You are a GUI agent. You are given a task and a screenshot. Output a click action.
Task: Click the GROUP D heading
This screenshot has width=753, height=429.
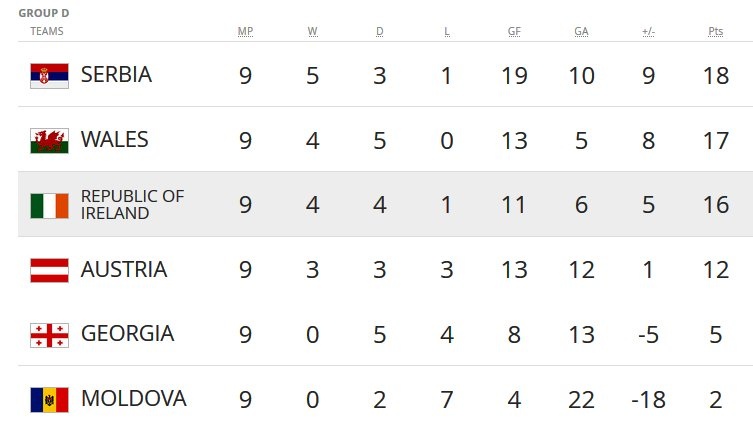coord(44,13)
